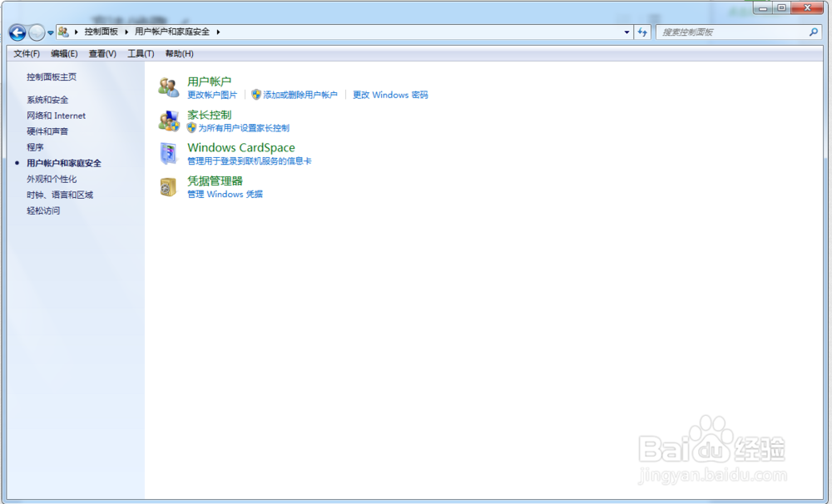The image size is (832, 504).
Task: Open 外观和个性化 category in sidebar
Action: (x=52, y=180)
